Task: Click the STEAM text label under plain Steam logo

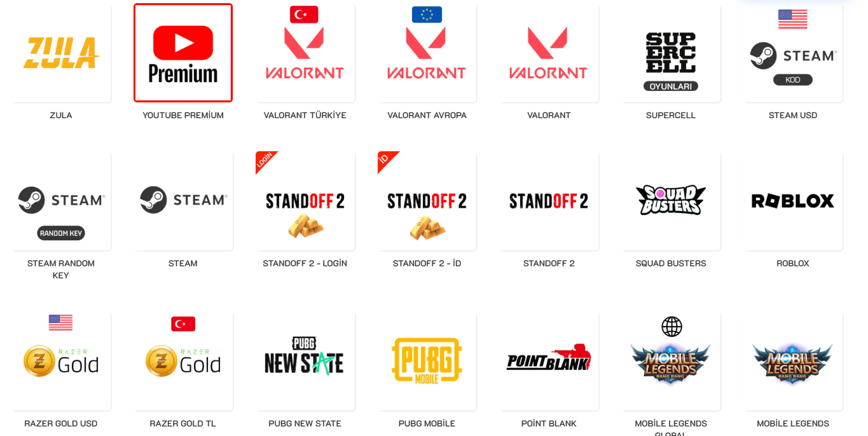Action: (x=183, y=263)
